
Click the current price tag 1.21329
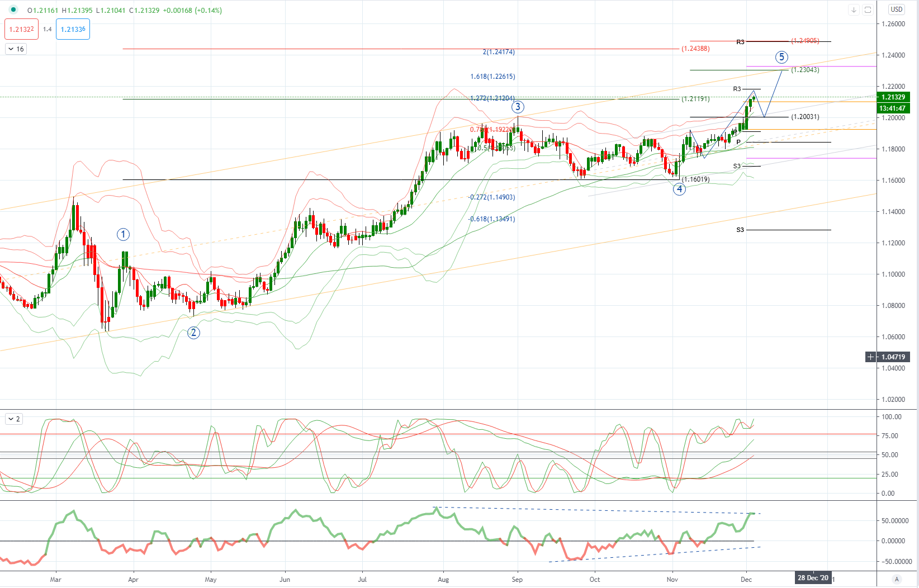893,97
